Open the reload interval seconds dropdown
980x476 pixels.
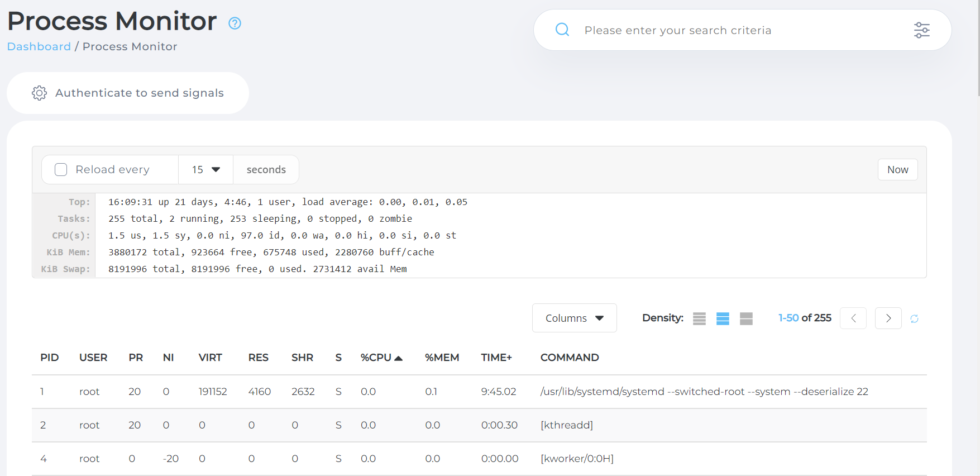pos(205,169)
